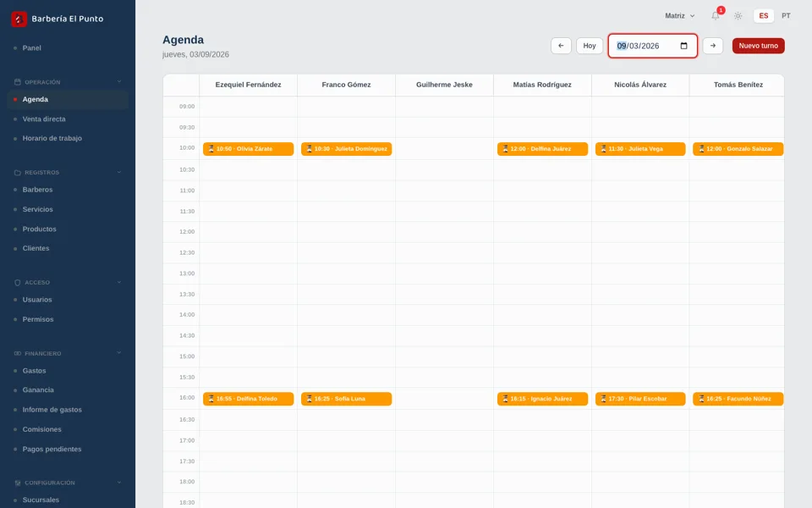Click hourglass icon on Ignacio Juárez appointment
Screen dimensions: 812x508
pos(505,399)
